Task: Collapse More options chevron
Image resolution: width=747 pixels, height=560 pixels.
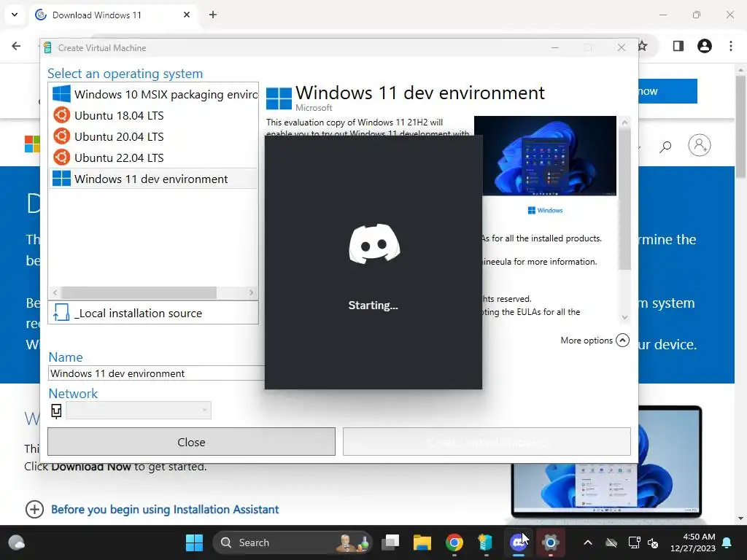Action: pos(623,341)
